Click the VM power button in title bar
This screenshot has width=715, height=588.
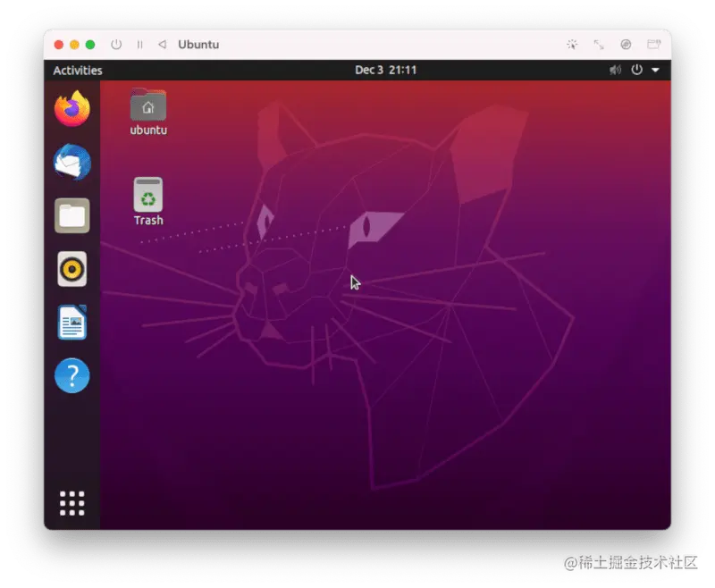tap(116, 44)
